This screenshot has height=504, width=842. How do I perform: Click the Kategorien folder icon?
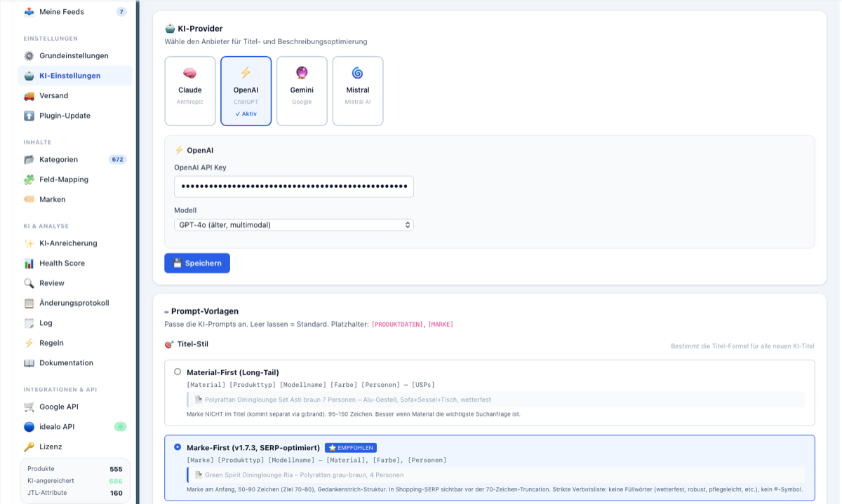(29, 159)
